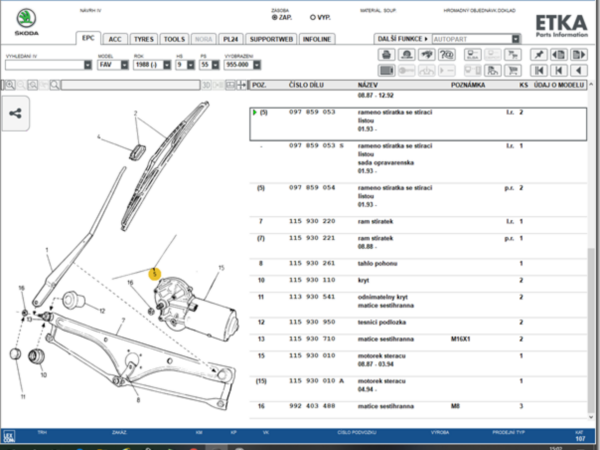Click the DALŠÍ FUNKCE button
The height and width of the screenshot is (450, 600).
click(x=402, y=39)
